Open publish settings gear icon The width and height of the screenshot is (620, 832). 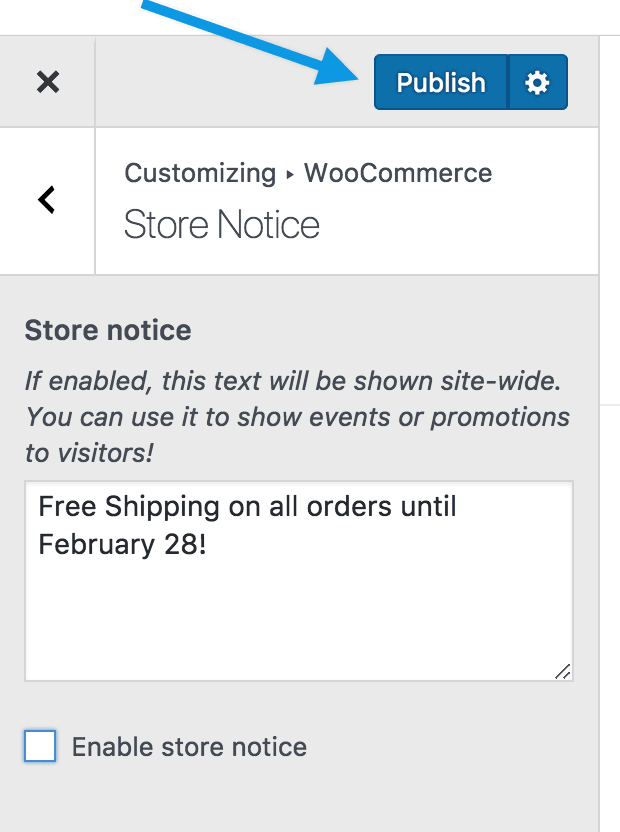click(x=538, y=82)
